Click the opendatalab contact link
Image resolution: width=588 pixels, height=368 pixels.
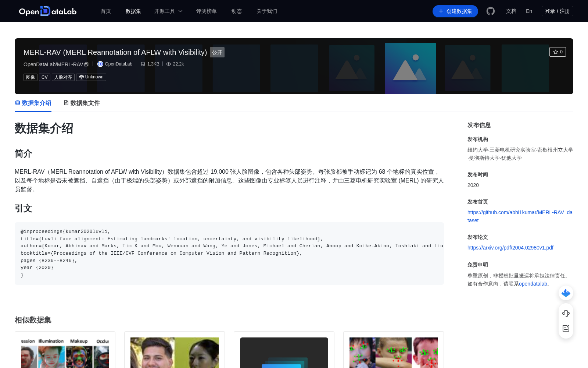533,284
